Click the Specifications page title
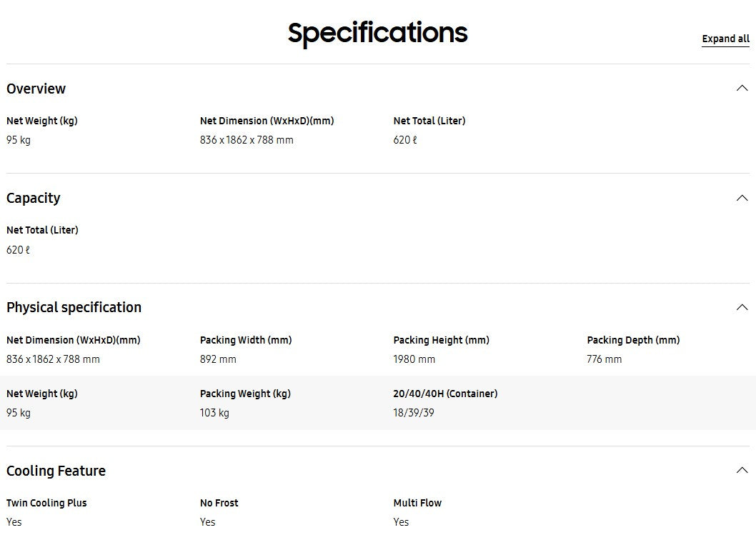Screen dimensions: 756x555 click(x=377, y=34)
